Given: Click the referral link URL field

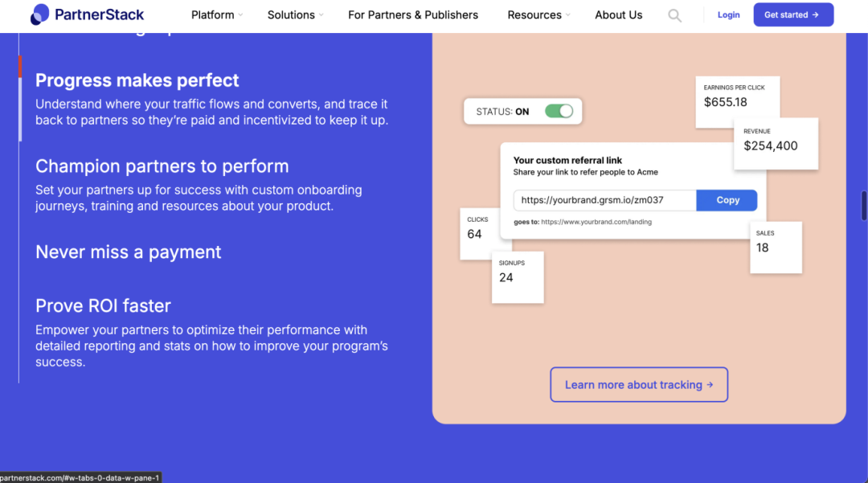Looking at the screenshot, I should [604, 200].
